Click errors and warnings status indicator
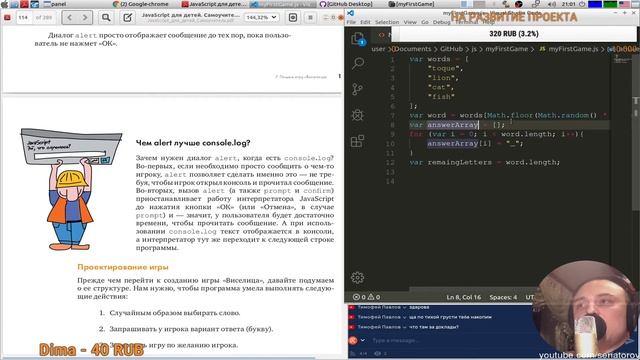Viewport: 640px width, 360px height. [367, 297]
